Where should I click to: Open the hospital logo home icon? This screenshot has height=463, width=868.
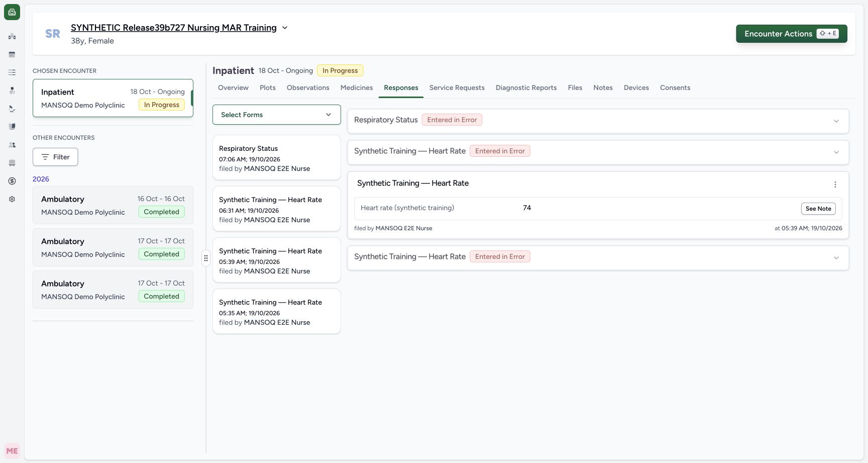(12, 12)
